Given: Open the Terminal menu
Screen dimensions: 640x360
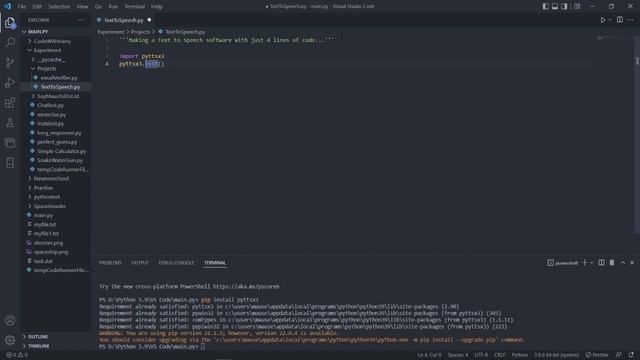Looking at the screenshot, I should coord(135,7).
